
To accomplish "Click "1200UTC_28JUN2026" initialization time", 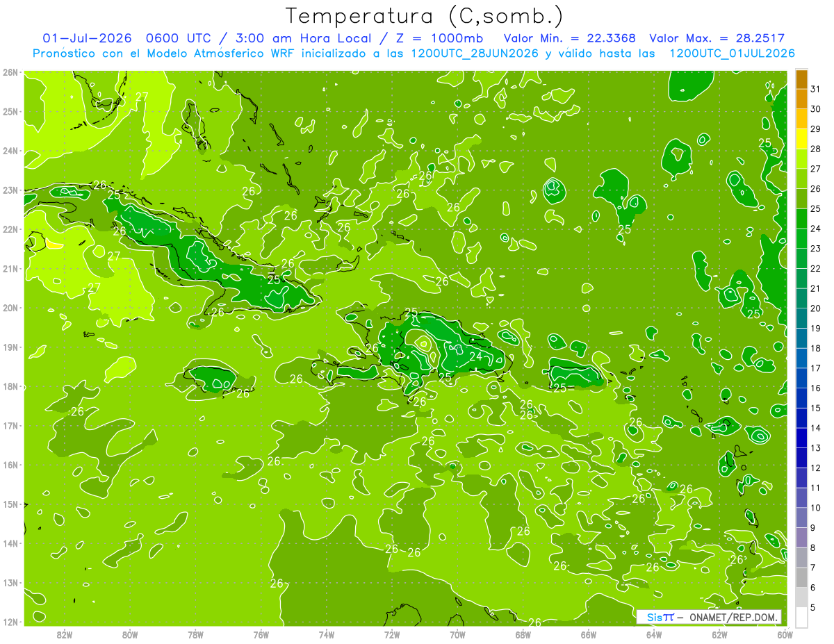I will click(475, 53).
